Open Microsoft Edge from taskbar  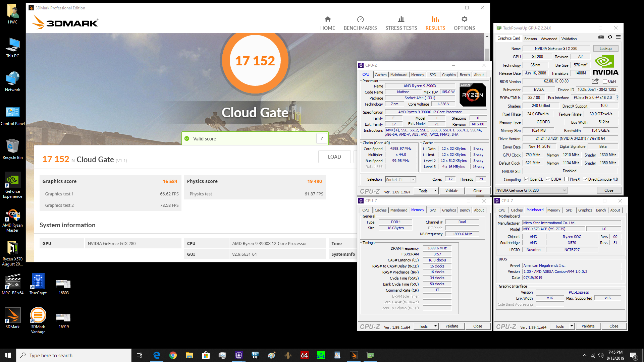[157, 355]
